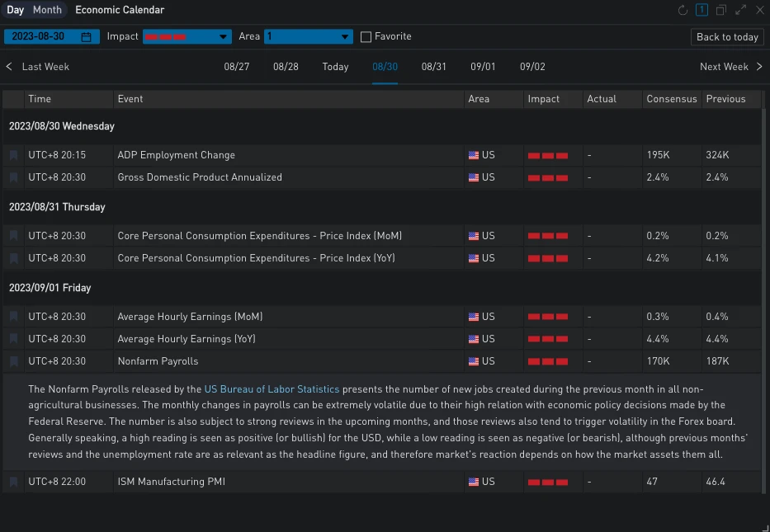
Task: Enable the Favorite checkbox
Action: [366, 37]
